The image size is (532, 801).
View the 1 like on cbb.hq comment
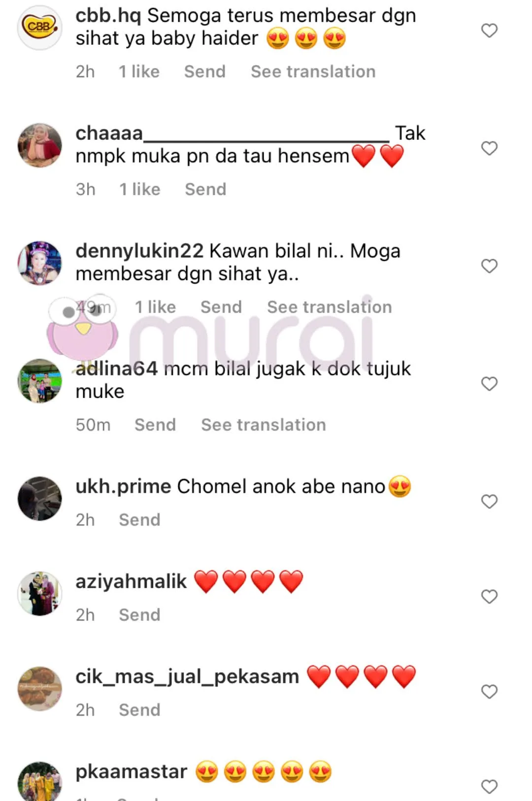click(x=139, y=71)
